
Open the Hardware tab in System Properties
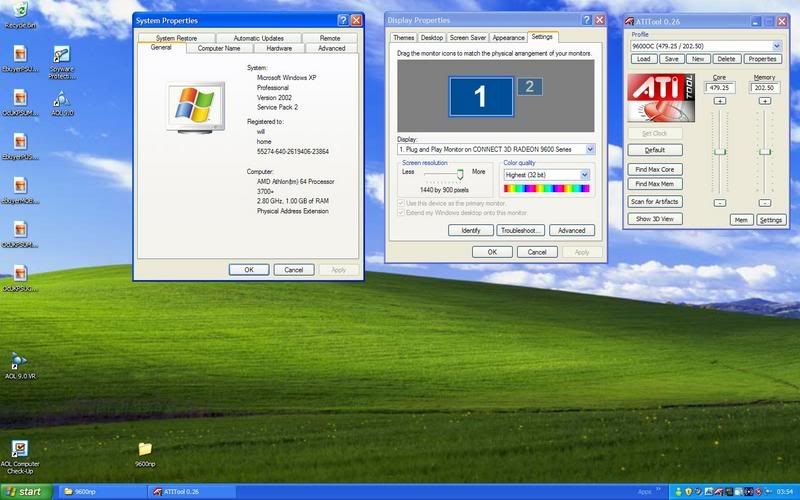(x=279, y=48)
